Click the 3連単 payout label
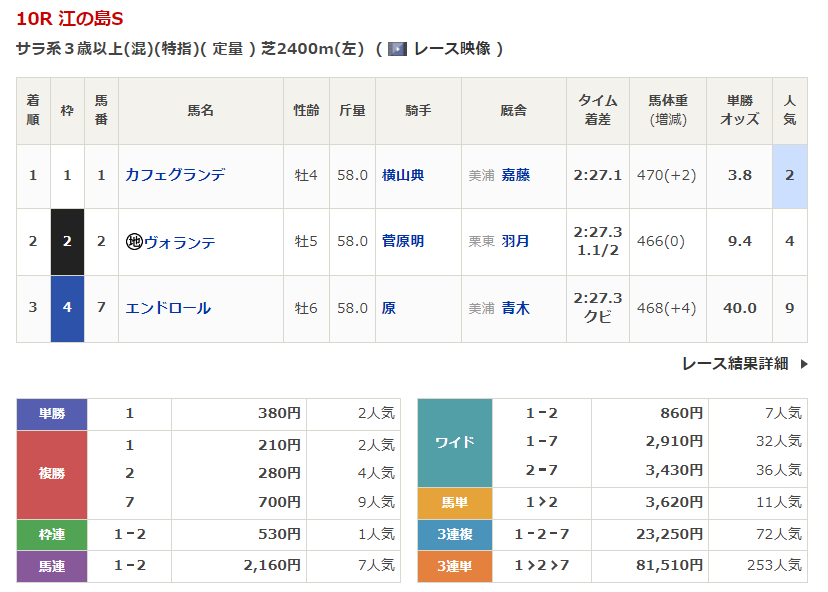This screenshot has height=592, width=828. pos(455,566)
